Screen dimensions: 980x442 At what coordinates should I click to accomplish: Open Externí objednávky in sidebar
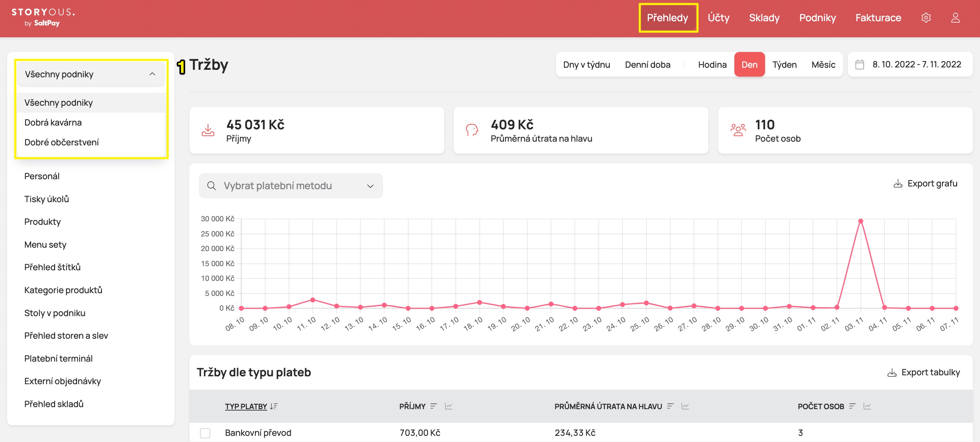63,381
